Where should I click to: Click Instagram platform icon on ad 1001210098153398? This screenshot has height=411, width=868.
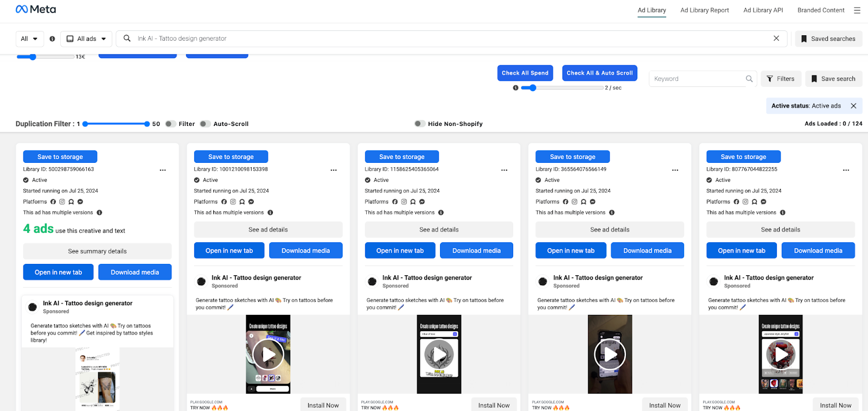[233, 202]
